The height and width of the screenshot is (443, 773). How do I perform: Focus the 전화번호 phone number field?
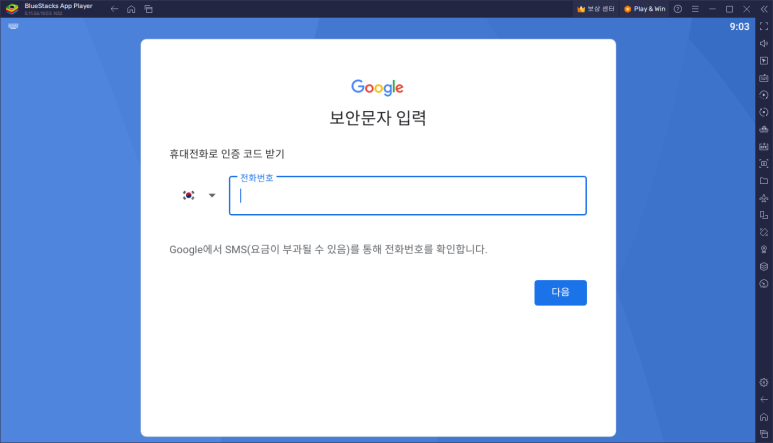click(408, 196)
